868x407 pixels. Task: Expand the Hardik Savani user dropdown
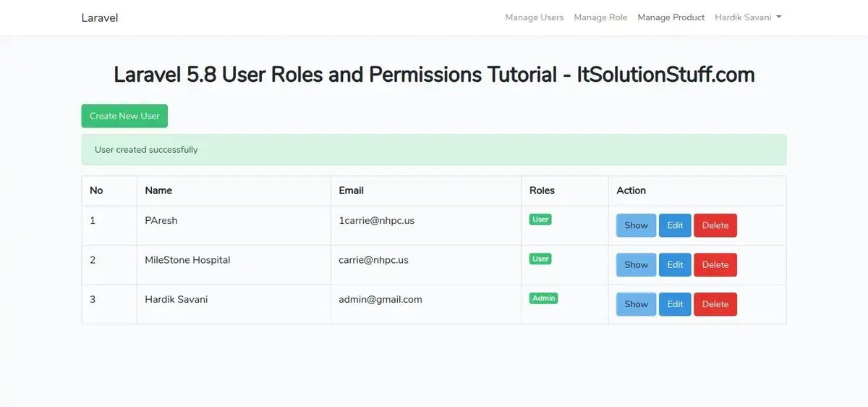click(747, 17)
